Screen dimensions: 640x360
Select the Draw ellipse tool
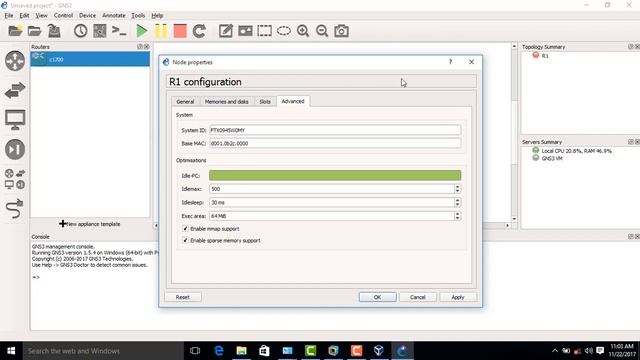pos(284,31)
